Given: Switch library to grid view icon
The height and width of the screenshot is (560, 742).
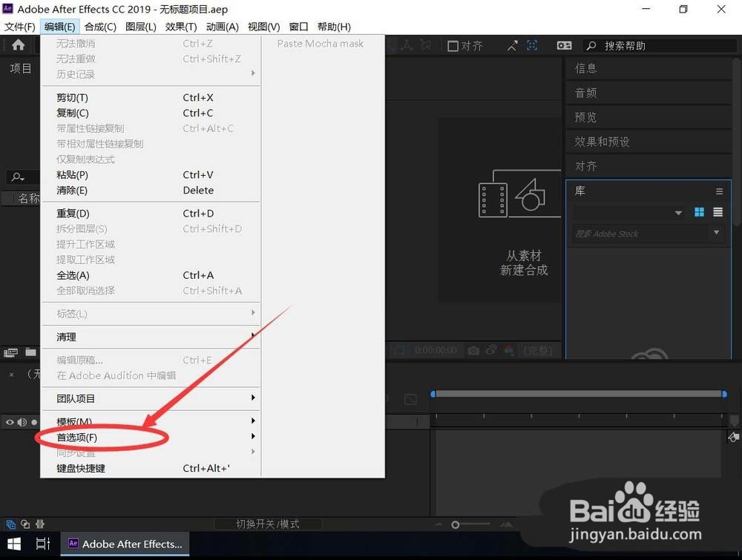Looking at the screenshot, I should coord(699,212).
